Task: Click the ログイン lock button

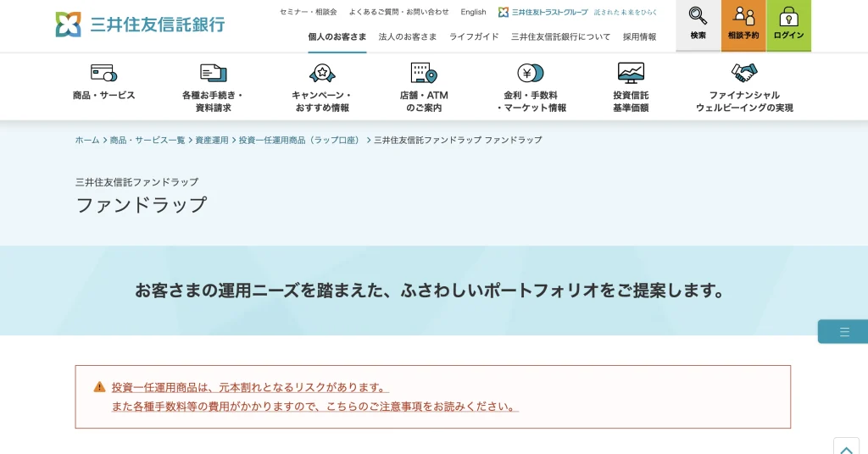Action: pos(789,25)
